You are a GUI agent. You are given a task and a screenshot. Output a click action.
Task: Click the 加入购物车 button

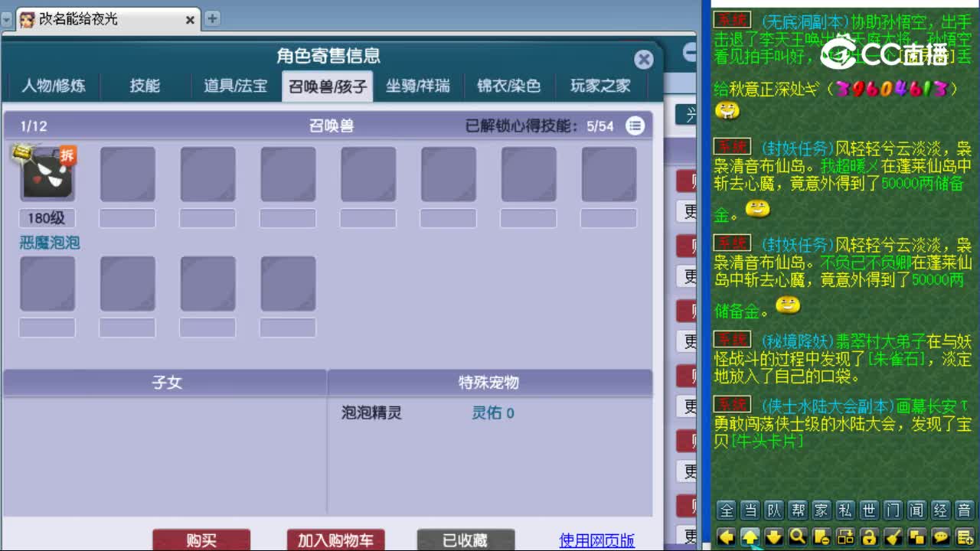click(335, 540)
